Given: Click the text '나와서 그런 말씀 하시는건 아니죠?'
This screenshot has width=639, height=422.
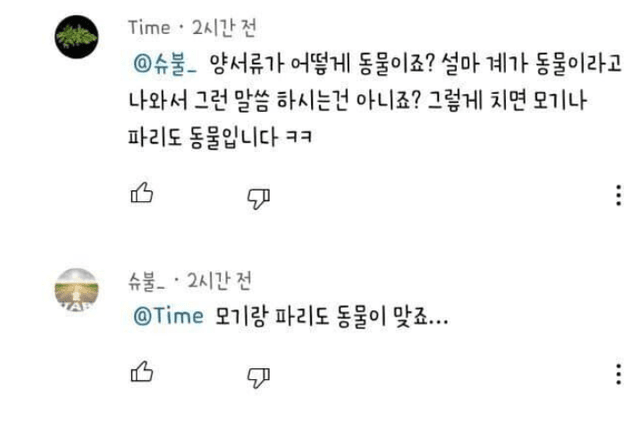Looking at the screenshot, I should [261, 99].
